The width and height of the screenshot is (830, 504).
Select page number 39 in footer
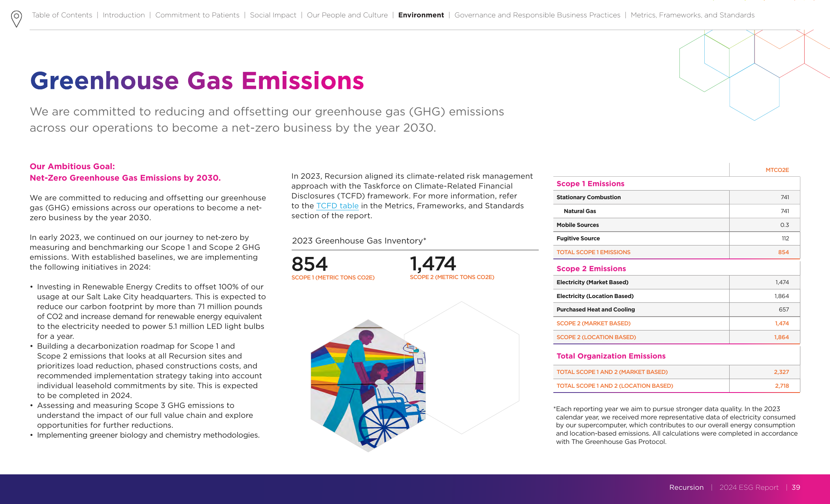point(796,487)
